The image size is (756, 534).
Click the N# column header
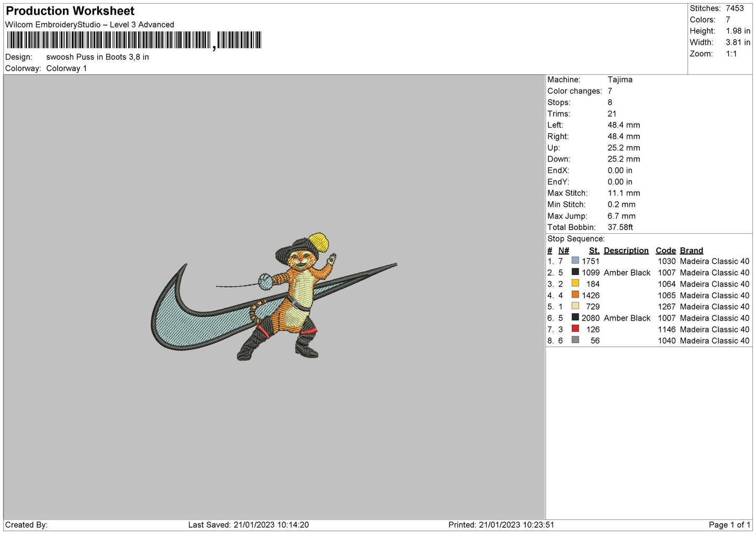click(x=563, y=251)
